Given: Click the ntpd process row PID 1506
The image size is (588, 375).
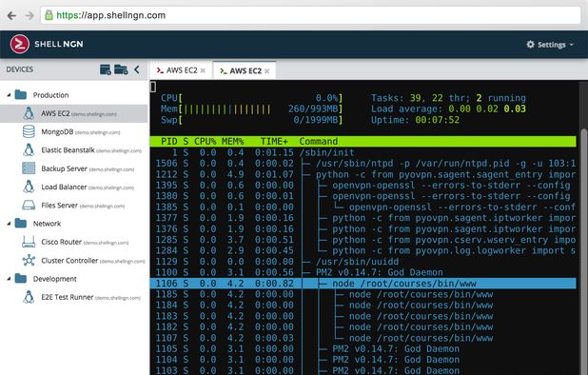Looking at the screenshot, I should click(363, 164).
